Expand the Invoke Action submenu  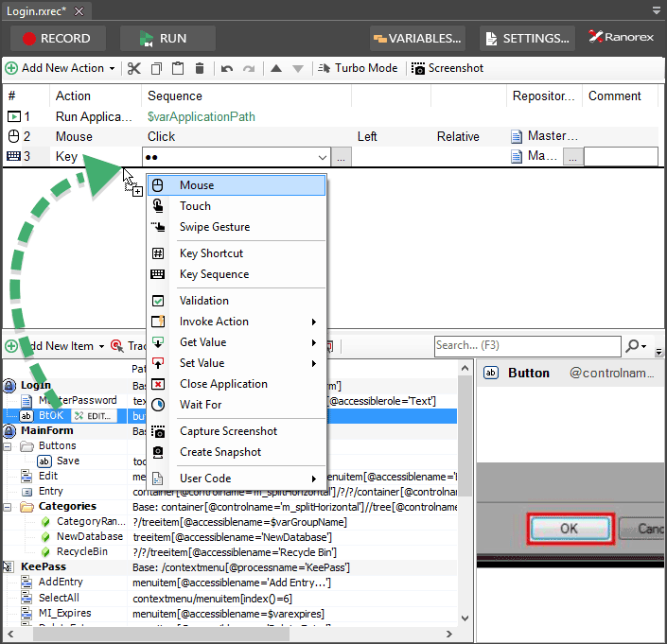237,322
